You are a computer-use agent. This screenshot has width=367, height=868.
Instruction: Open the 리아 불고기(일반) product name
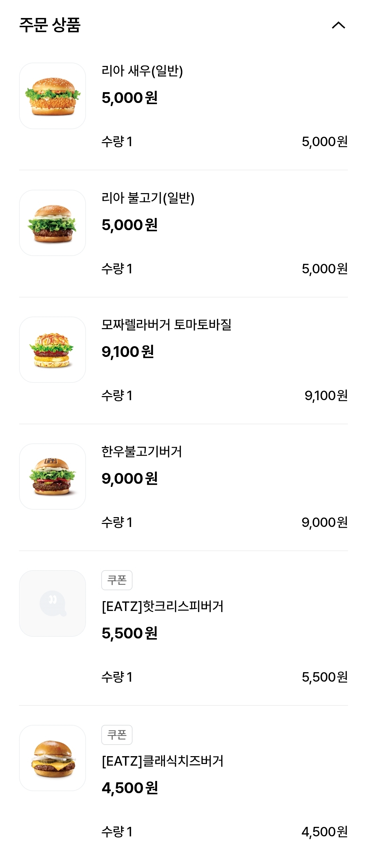pyautogui.click(x=148, y=198)
